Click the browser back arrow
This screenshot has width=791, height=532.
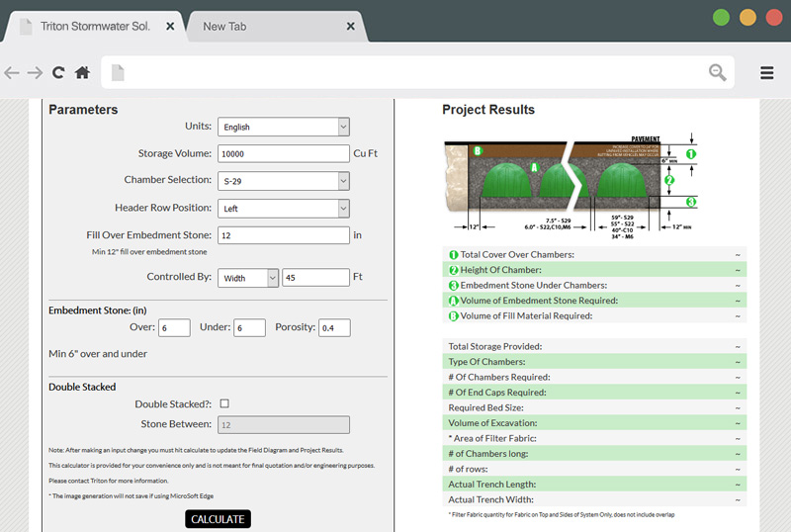(12, 72)
